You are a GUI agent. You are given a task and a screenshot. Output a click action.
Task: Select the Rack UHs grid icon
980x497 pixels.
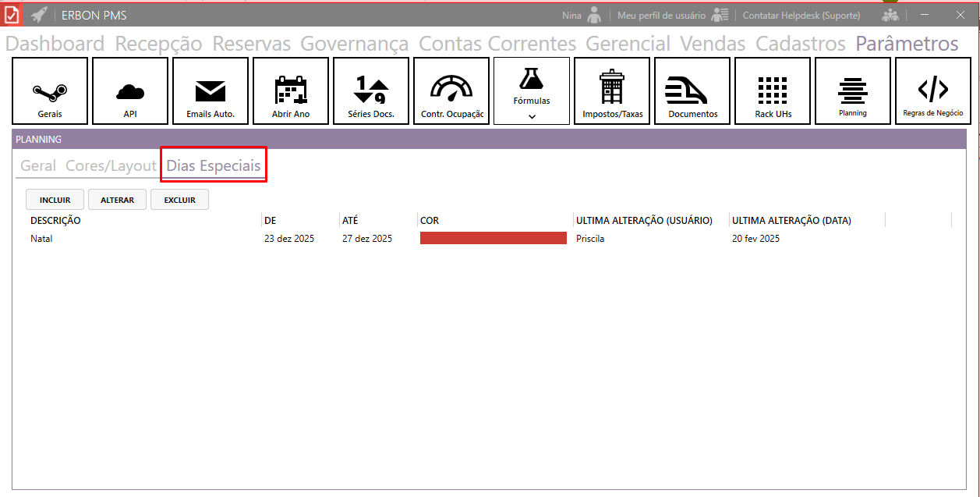(x=773, y=91)
